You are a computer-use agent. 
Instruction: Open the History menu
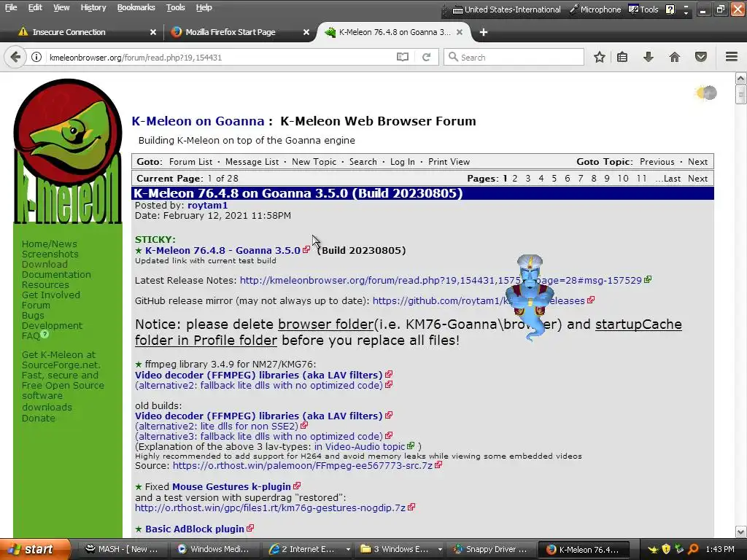click(93, 7)
